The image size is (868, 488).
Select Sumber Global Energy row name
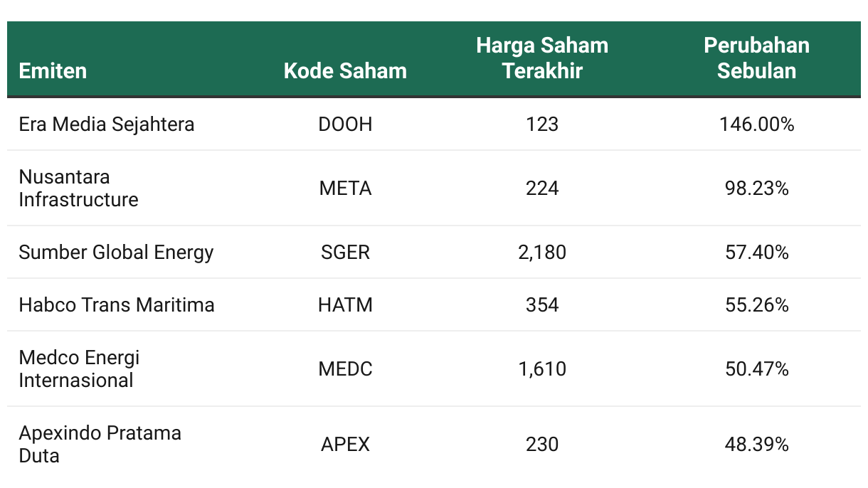pyautogui.click(x=116, y=253)
